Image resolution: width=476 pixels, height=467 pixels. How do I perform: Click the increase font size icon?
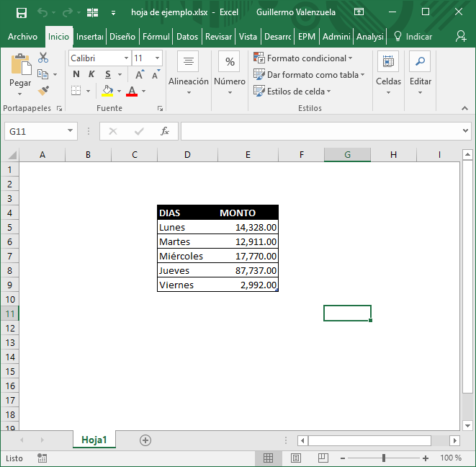point(140,74)
